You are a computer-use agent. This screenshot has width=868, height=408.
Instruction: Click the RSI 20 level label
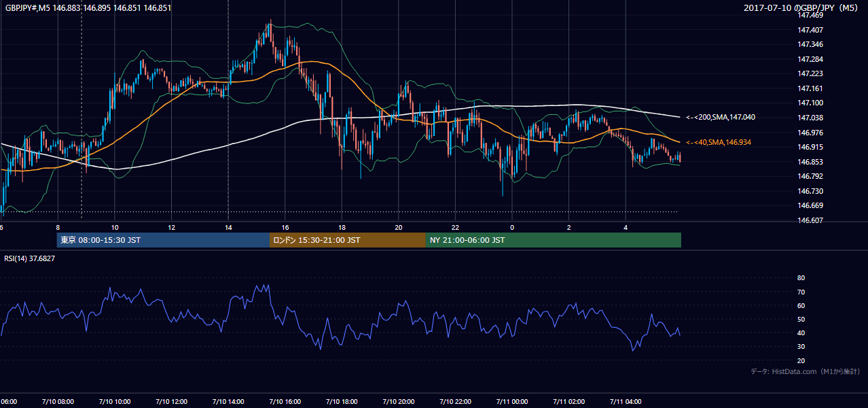pos(801,360)
